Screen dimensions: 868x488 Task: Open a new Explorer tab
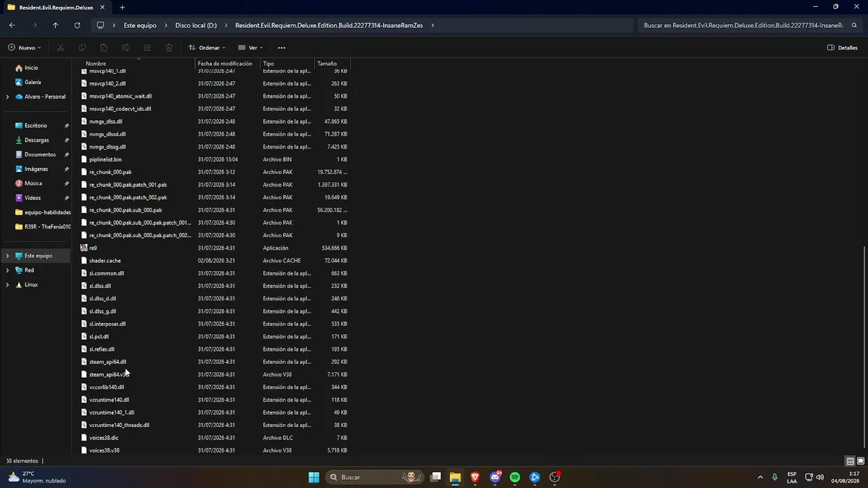(122, 7)
